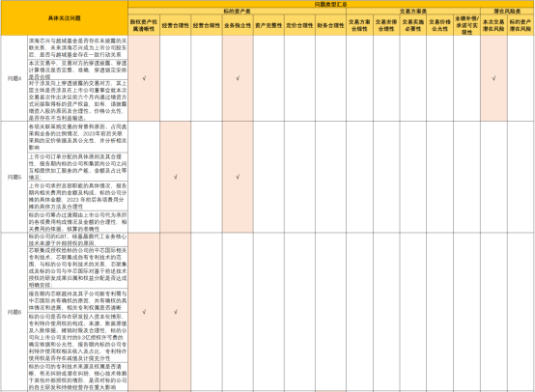Select the cell starting 上市公司订单分配的具体原则
Viewport: 535px width, 392px height.
(x=77, y=167)
